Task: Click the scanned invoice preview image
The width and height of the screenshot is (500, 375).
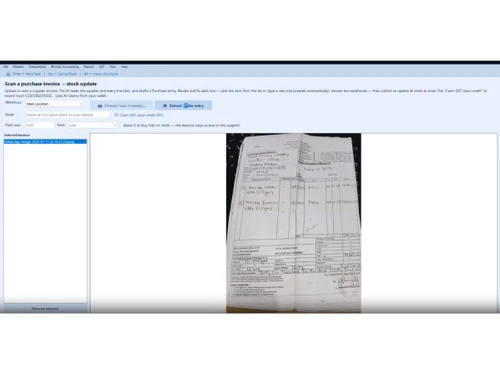Action: tap(294, 223)
